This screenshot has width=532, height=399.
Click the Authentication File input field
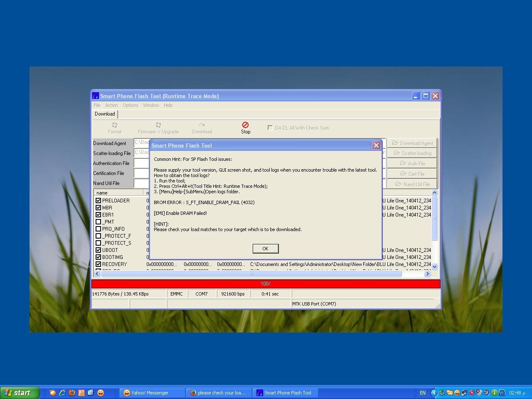click(141, 163)
